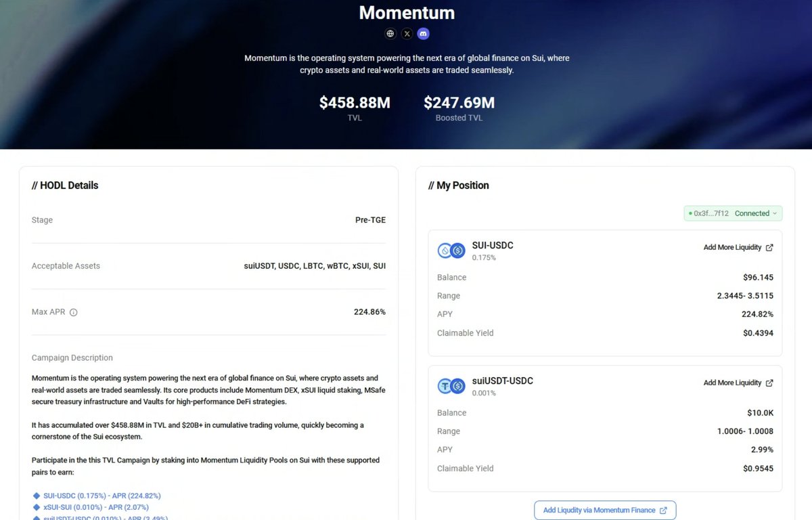
Task: Click the Momentum page title
Action: point(407,12)
